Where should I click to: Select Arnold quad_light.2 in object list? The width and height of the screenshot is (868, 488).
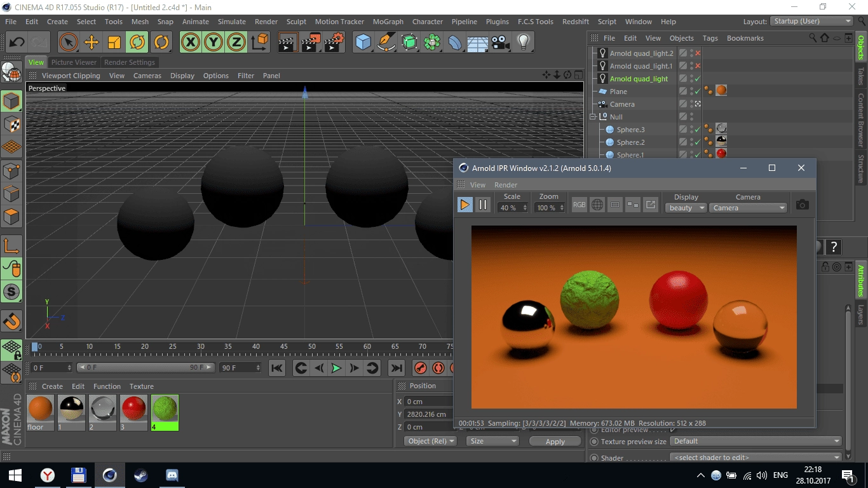tap(641, 53)
